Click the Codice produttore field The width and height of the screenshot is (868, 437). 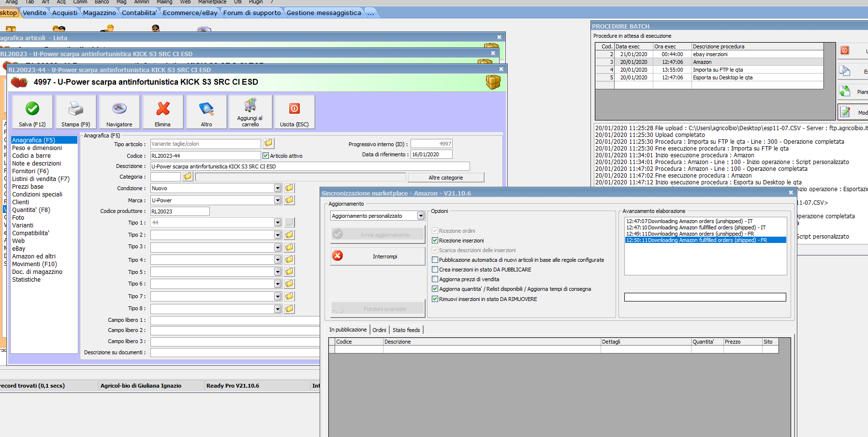coord(180,211)
